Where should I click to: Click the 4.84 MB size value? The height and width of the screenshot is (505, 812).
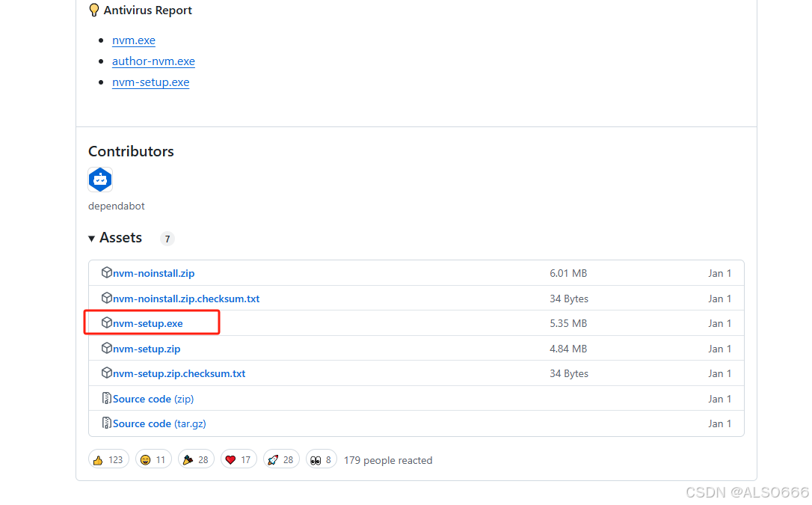coord(568,349)
